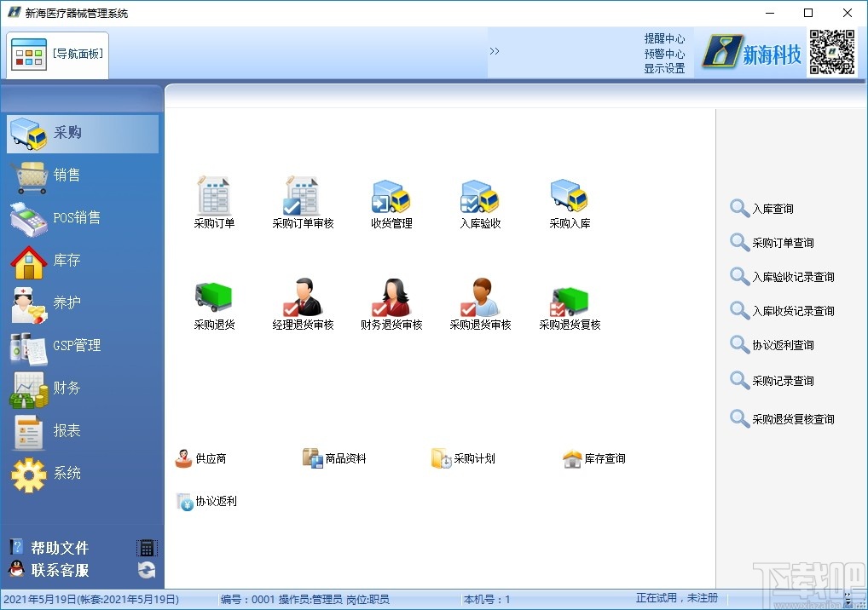This screenshot has height=610, width=868.
Task: Open 财务退货审核 finance review icon
Action: (x=391, y=303)
